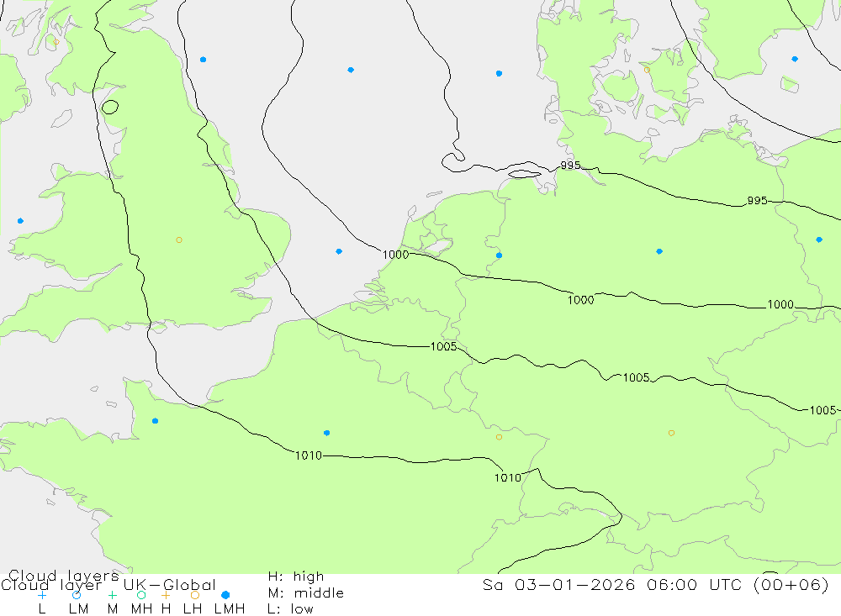Select the LMH cloud dot over central northern Germany
Screen dimensions: 841x616
(659, 251)
